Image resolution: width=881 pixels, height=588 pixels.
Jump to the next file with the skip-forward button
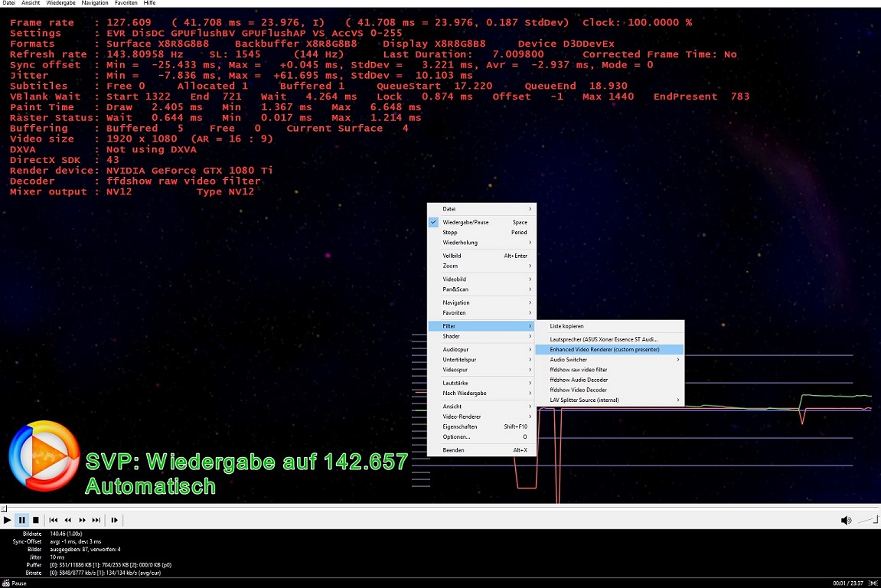tap(96, 520)
